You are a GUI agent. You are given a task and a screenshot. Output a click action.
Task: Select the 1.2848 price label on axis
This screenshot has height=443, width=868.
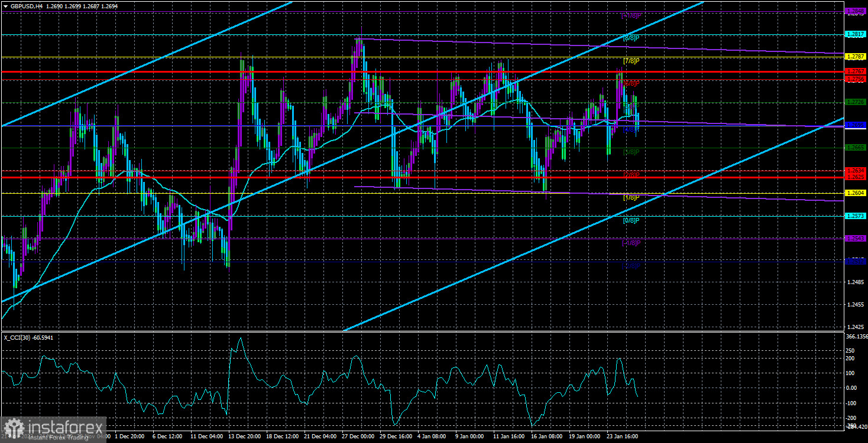(856, 11)
